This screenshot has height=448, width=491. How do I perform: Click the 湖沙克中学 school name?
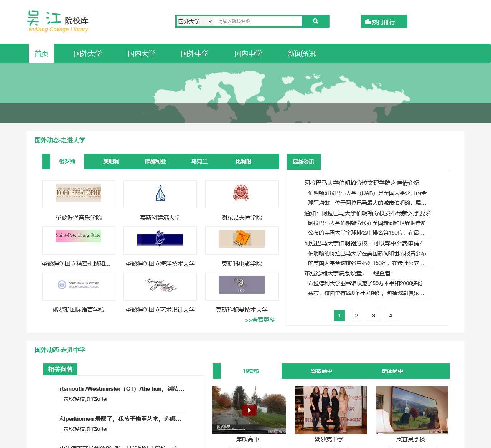[329, 440]
